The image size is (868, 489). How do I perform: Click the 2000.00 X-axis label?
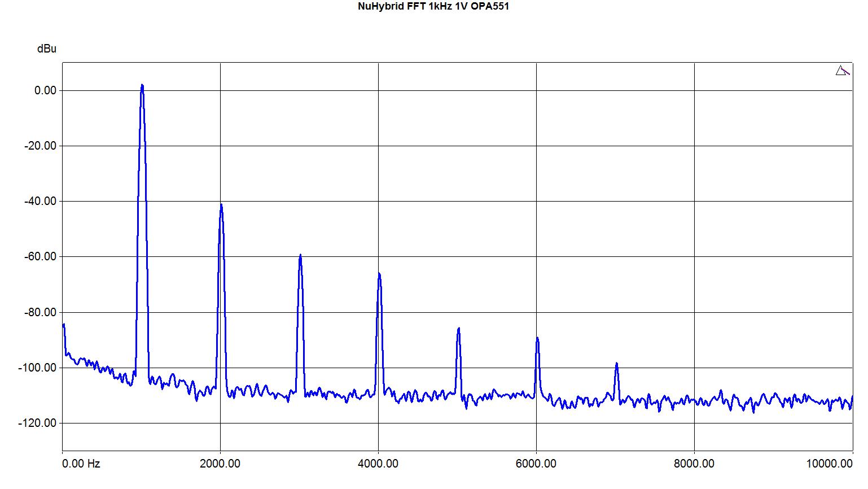coord(220,464)
